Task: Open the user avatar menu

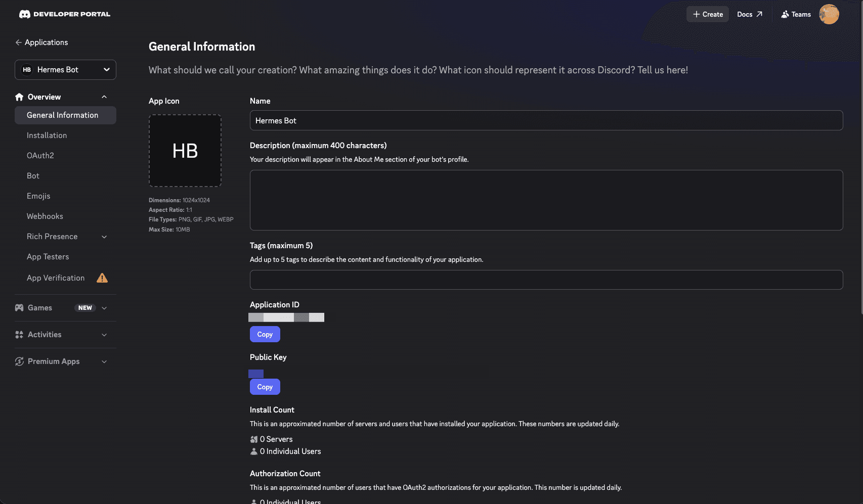Action: tap(829, 14)
